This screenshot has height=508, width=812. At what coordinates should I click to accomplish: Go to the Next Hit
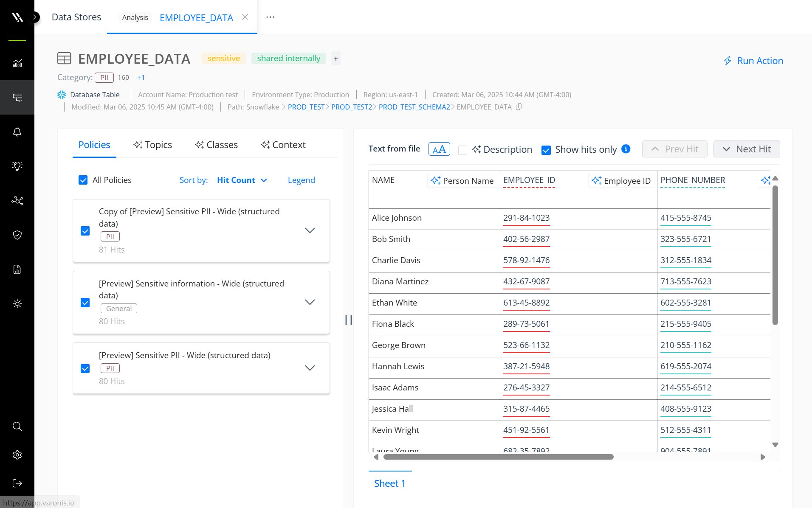747,149
